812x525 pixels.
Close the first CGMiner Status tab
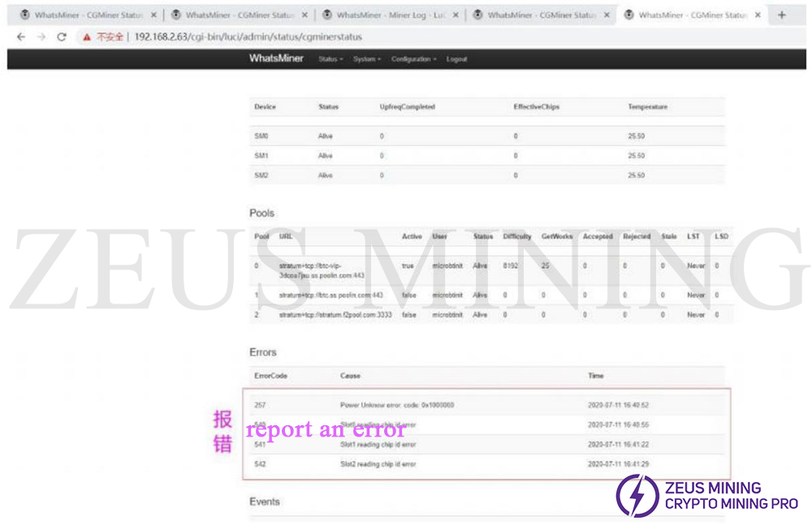point(153,15)
